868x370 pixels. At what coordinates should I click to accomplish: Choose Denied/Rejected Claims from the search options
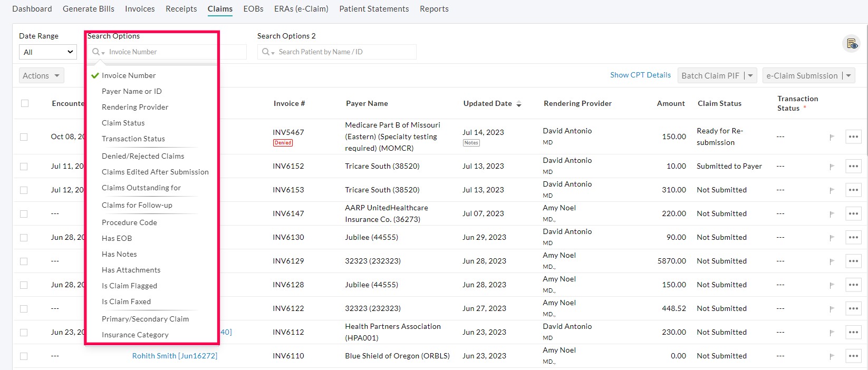143,156
